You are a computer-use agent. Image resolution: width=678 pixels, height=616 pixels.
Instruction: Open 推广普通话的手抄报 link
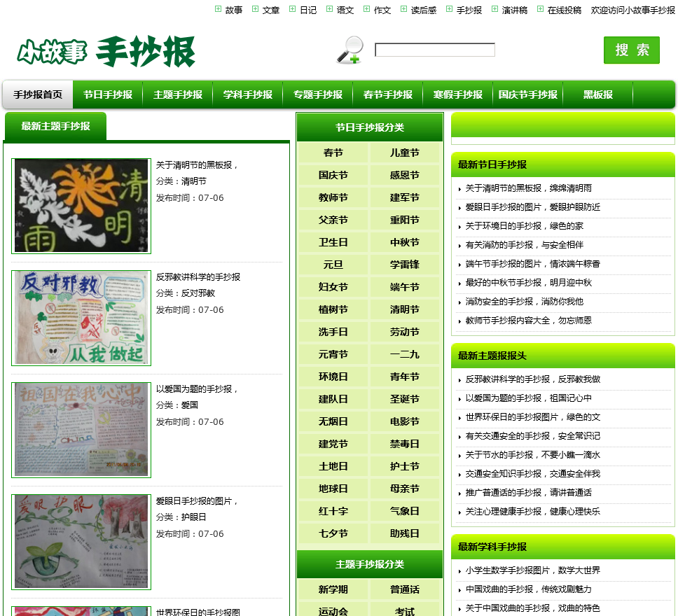[528, 493]
